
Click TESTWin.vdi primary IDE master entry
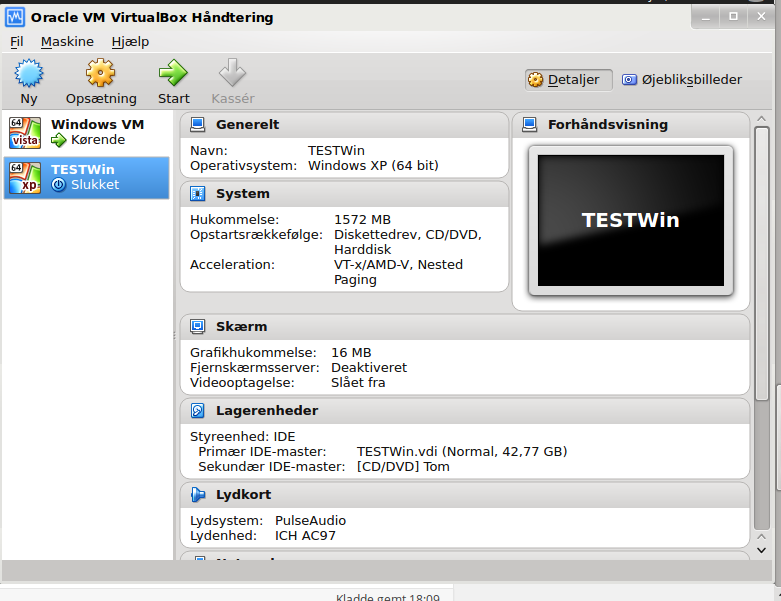[x=462, y=452]
